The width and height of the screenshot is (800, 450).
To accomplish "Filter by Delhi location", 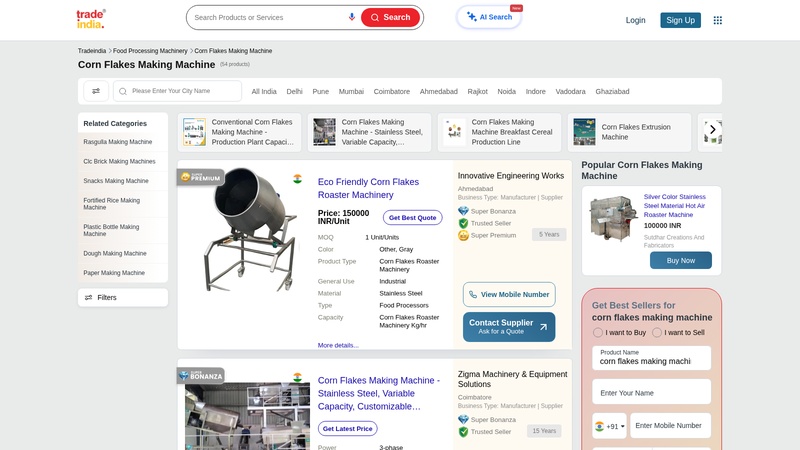I will tap(294, 92).
